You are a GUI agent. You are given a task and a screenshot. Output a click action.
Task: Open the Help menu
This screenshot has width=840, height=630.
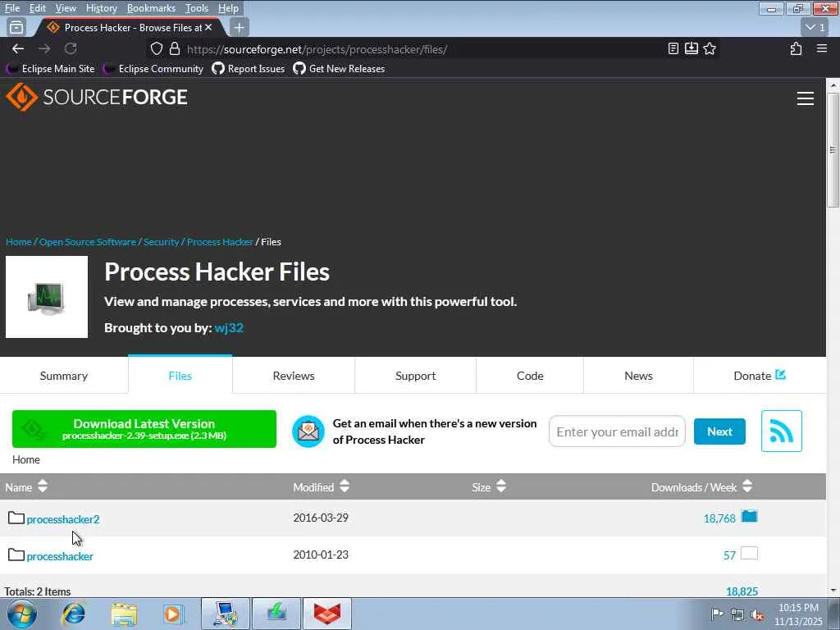coord(228,8)
